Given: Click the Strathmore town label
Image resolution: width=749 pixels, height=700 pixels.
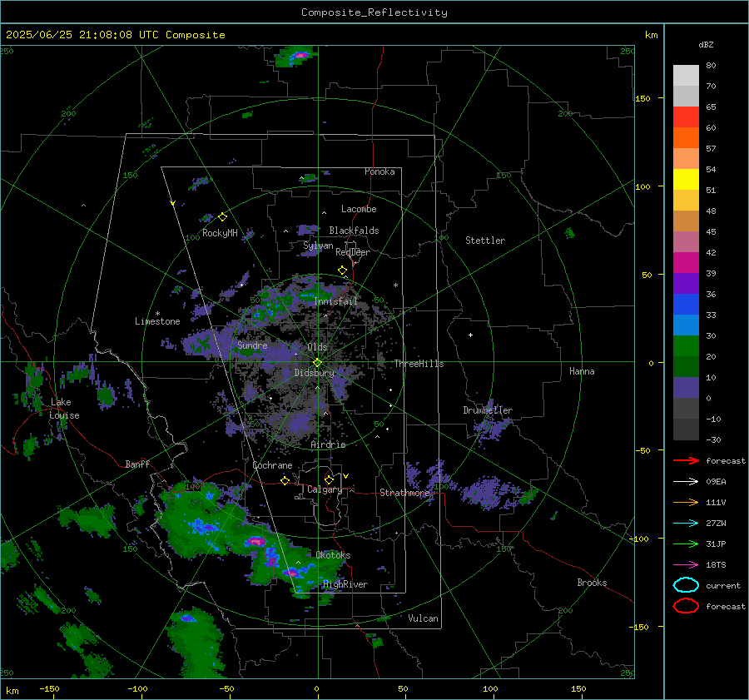Looking at the screenshot, I should tap(404, 493).
